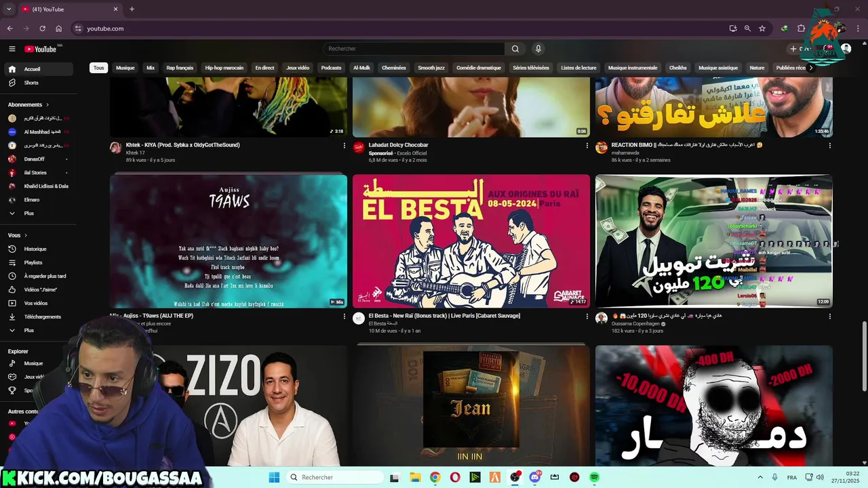Open Chrome from the taskbar

pos(435,477)
